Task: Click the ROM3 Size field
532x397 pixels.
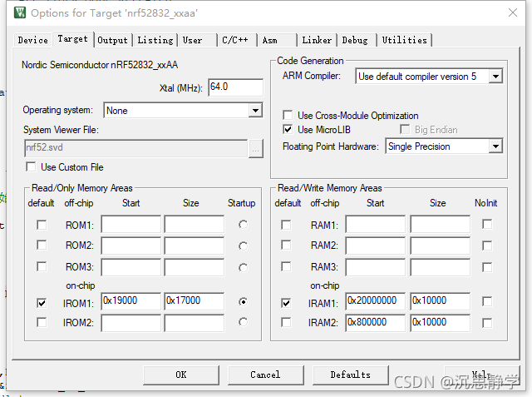Action: [x=195, y=267]
